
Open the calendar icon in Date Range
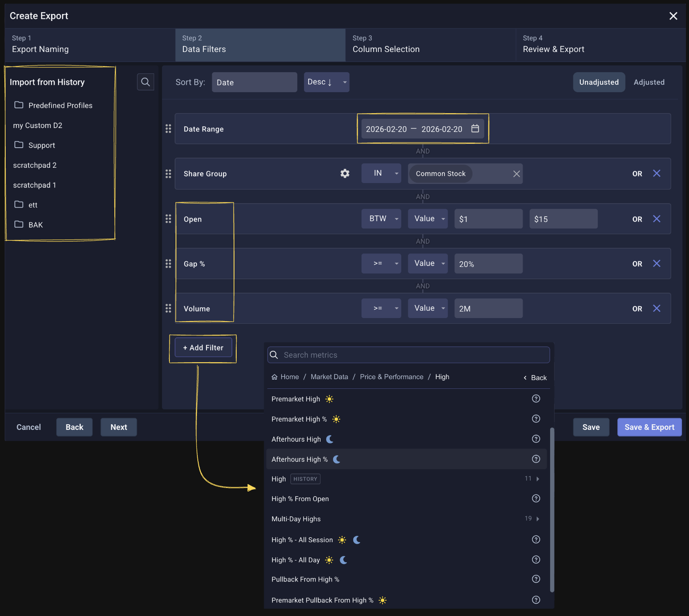point(475,128)
